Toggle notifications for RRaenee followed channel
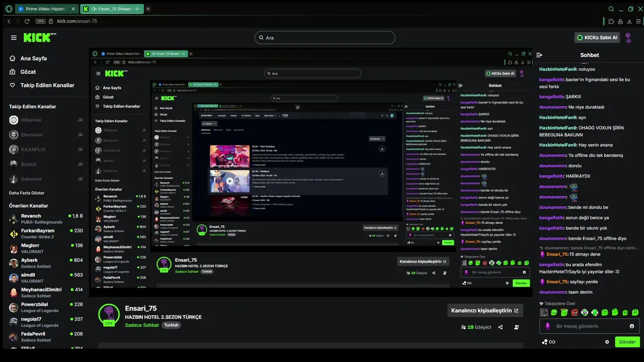Image resolution: width=644 pixels, height=362 pixels. [x=80, y=120]
